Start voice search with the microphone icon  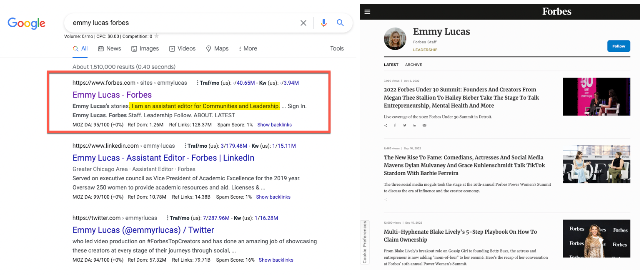324,23
